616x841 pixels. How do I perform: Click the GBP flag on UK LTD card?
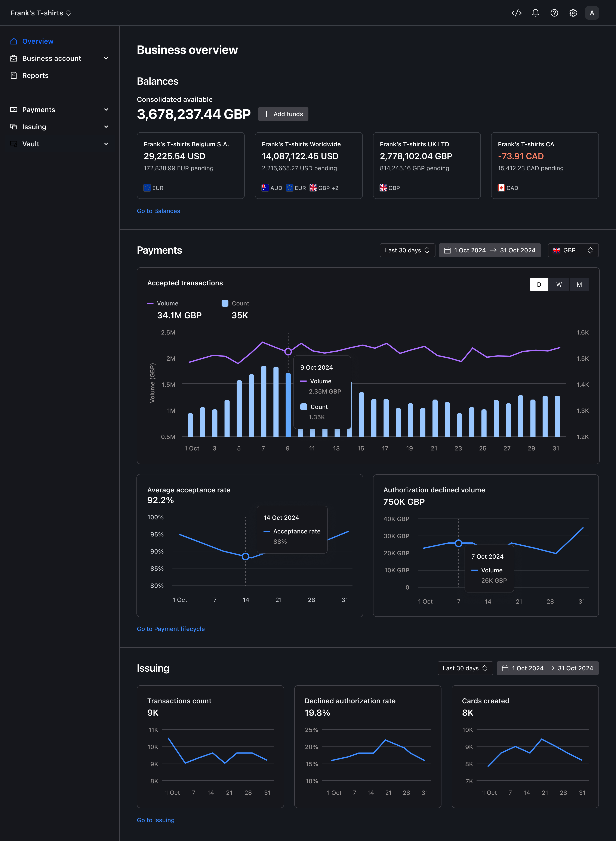coord(383,188)
